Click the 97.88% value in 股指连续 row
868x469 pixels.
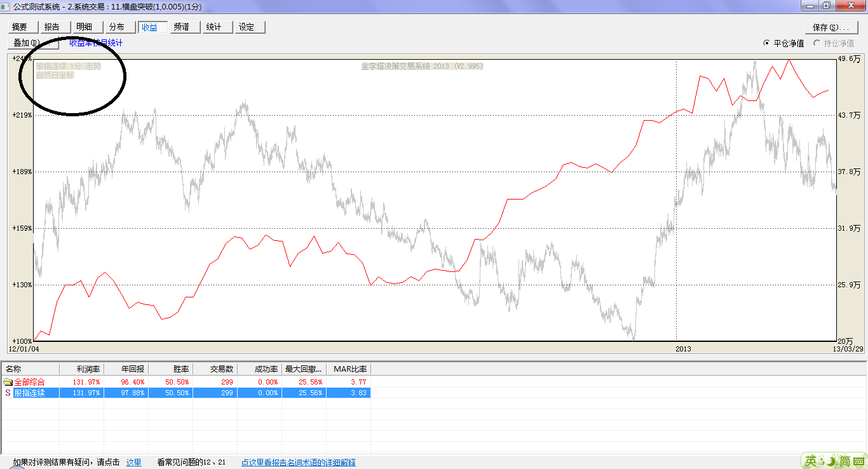click(x=133, y=393)
